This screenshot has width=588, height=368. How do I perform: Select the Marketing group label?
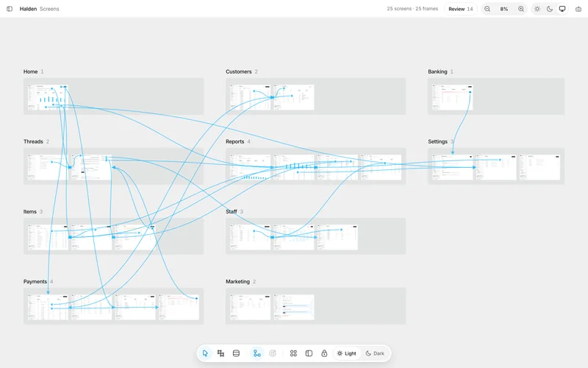(237, 282)
